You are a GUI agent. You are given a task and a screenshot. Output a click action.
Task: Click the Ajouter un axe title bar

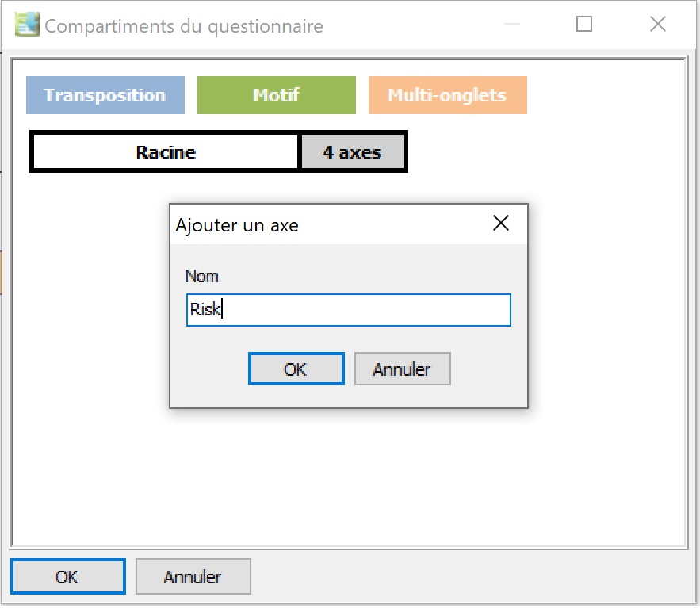(331, 224)
